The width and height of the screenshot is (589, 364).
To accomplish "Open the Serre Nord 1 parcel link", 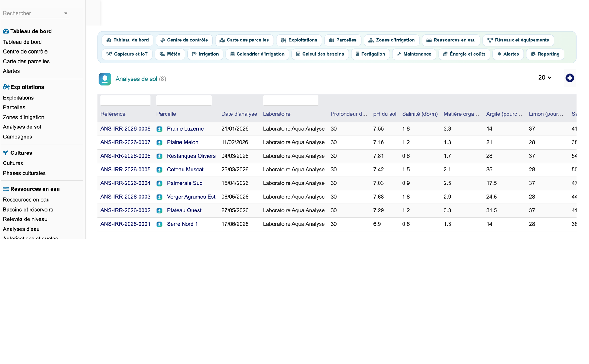I will coord(183,224).
